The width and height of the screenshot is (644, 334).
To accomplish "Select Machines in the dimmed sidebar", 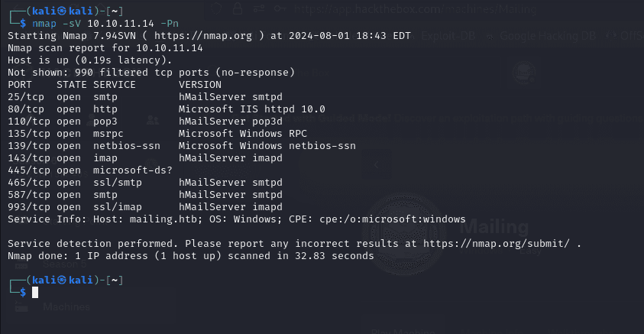I will tap(66, 307).
